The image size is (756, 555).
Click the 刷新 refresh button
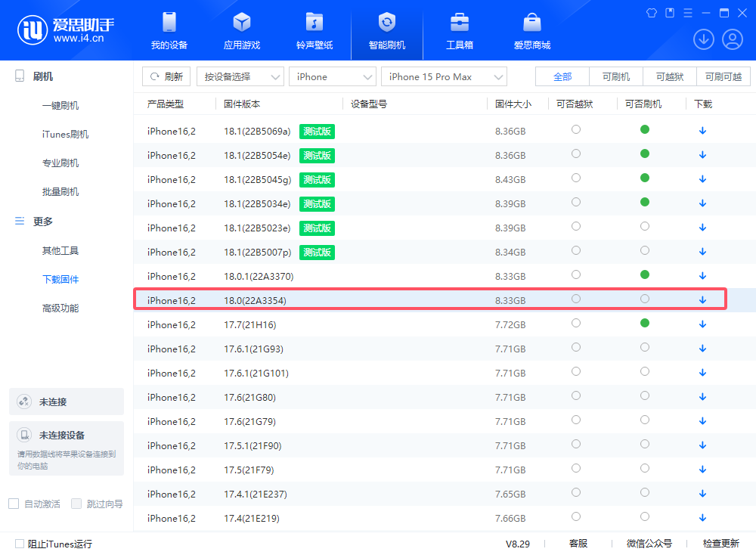tap(166, 76)
